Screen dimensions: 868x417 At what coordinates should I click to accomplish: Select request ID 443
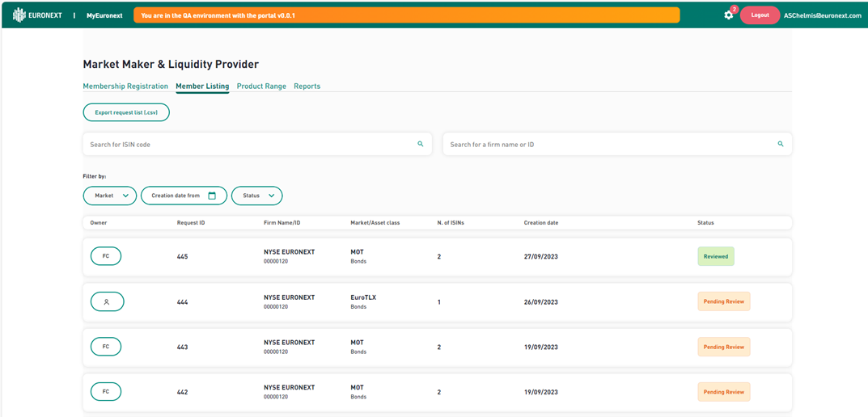(182, 347)
